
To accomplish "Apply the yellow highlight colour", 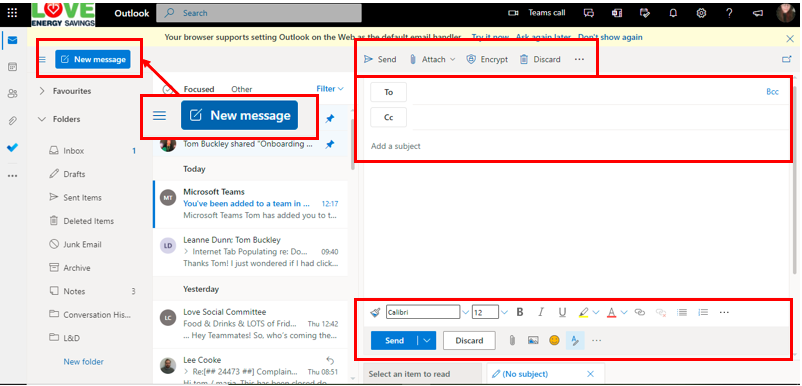I will (x=584, y=312).
